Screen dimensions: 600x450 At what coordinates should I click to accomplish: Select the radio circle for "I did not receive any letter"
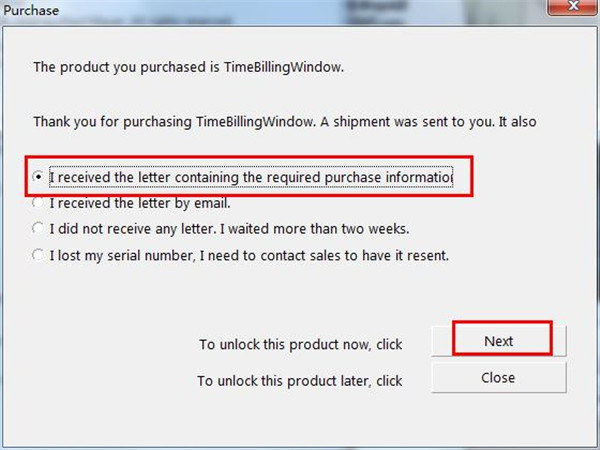[x=38, y=229]
